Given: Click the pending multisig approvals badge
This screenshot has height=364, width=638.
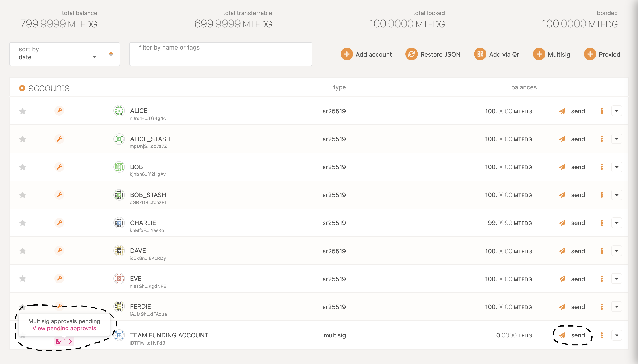Looking at the screenshot, I should pos(64,341).
